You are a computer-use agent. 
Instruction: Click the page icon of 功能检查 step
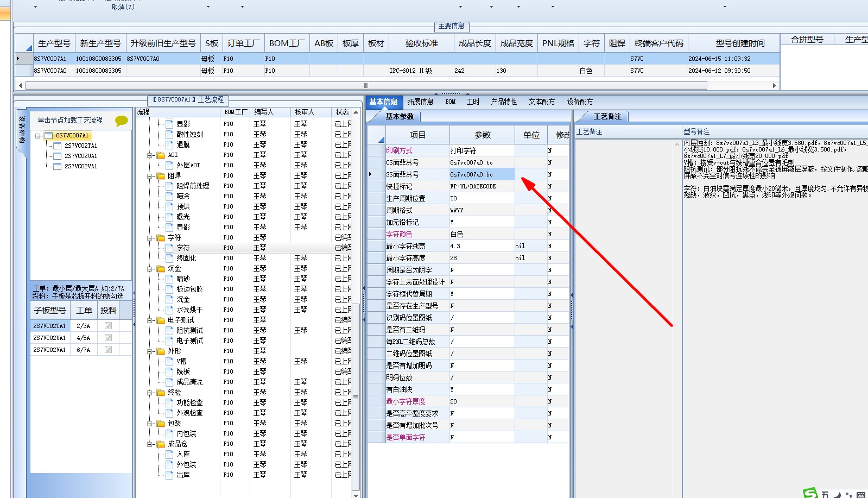pyautogui.click(x=169, y=403)
